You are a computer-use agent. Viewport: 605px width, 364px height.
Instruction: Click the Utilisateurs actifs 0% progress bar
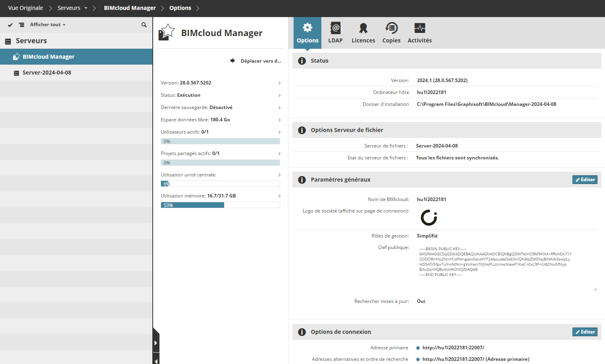coord(220,141)
